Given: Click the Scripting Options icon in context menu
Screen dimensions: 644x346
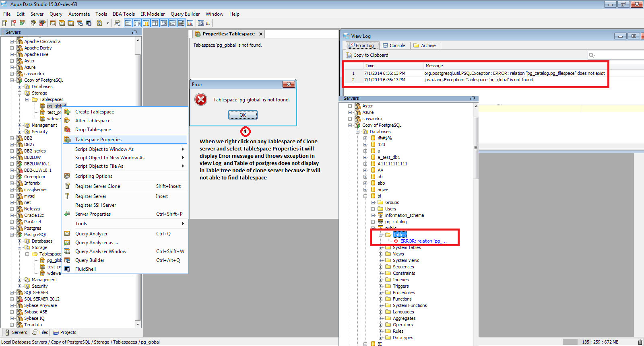Looking at the screenshot, I should coord(68,176).
